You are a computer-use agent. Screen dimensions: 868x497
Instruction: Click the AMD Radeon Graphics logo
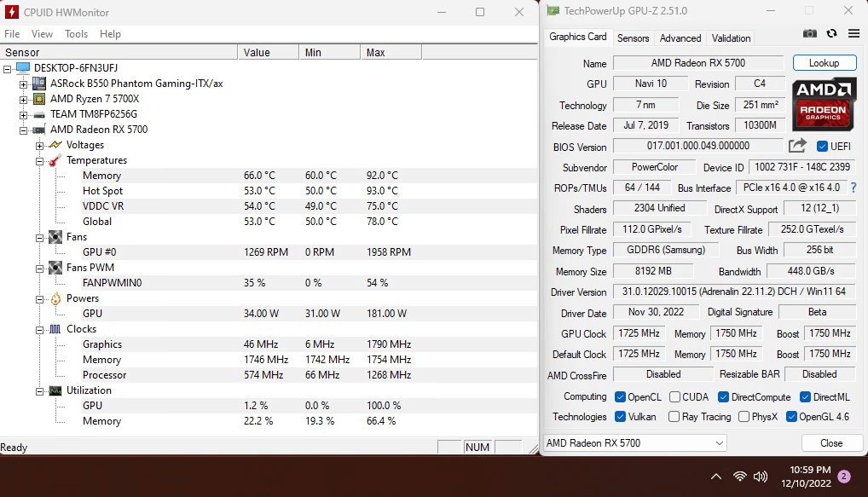pos(824,104)
